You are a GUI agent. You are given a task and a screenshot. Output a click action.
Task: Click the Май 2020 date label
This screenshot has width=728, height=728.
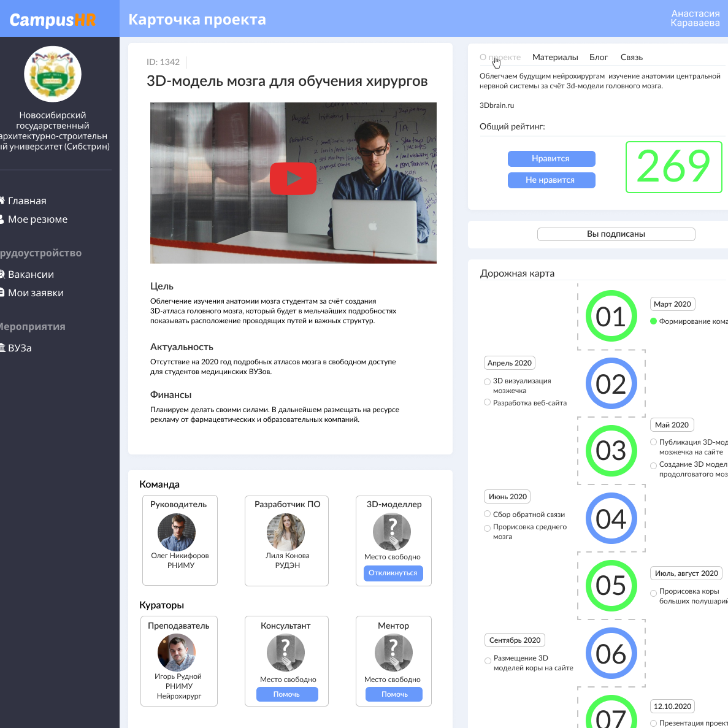[x=672, y=425]
